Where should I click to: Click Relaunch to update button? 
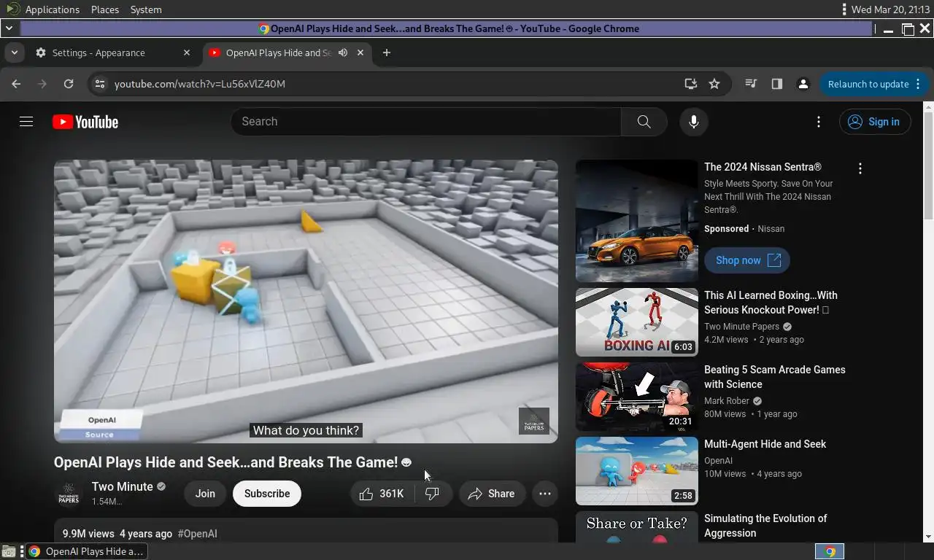[873, 84]
